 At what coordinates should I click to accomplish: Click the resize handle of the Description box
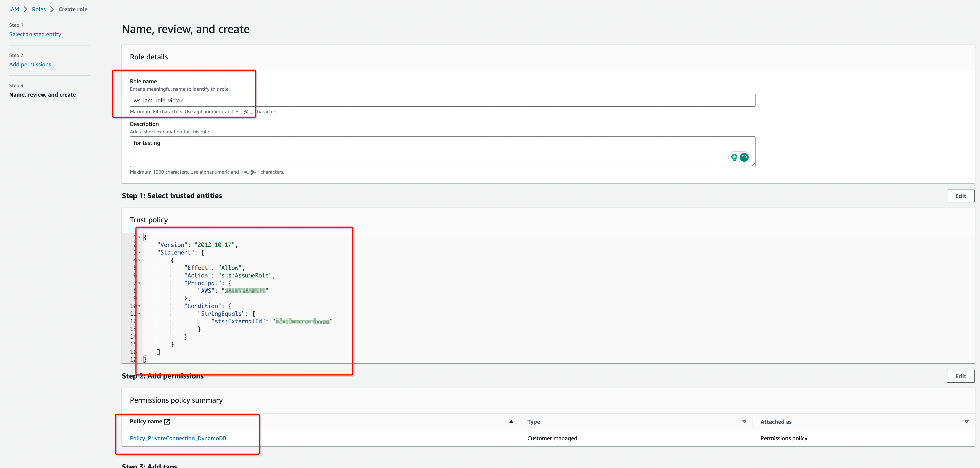tap(753, 164)
